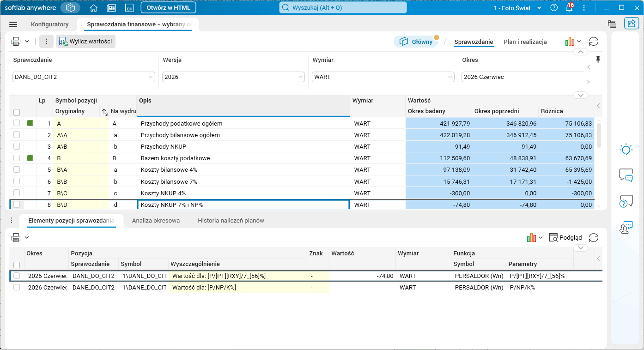Select checkbox of the P/NP/K% element row
Image resolution: width=644 pixels, height=350 pixels.
click(17, 287)
